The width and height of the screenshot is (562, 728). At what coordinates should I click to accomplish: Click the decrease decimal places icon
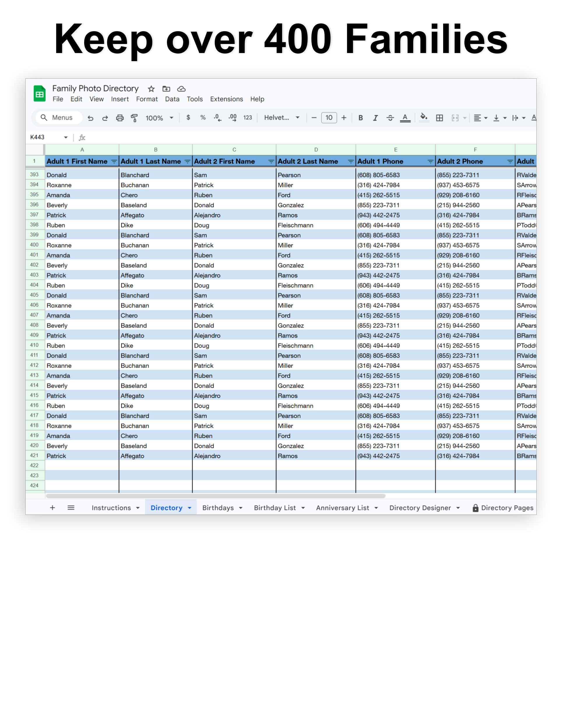pos(216,118)
